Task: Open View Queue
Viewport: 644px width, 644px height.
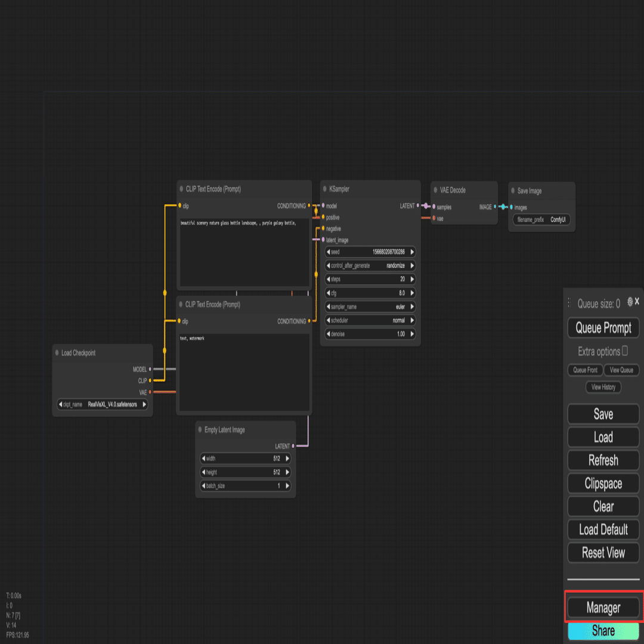Action: pos(621,370)
